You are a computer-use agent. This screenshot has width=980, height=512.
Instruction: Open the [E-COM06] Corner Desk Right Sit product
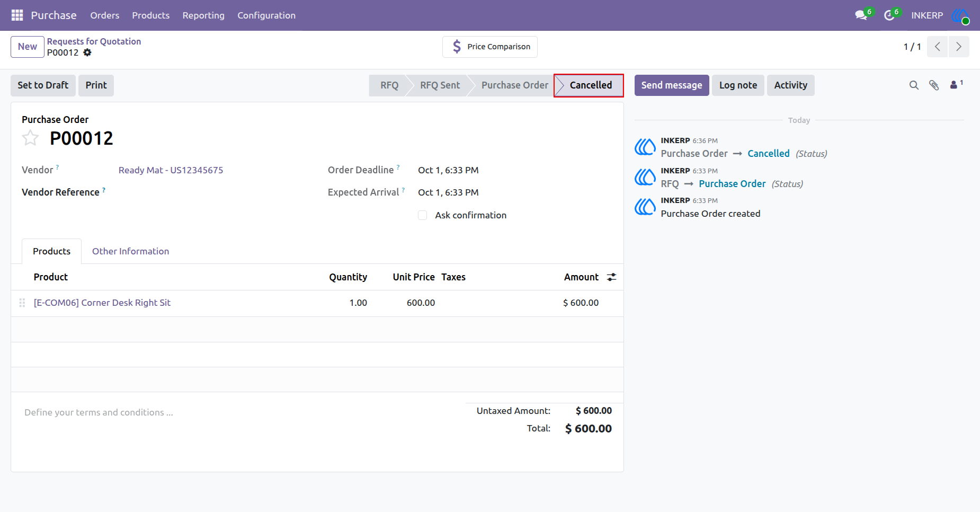[x=102, y=303]
